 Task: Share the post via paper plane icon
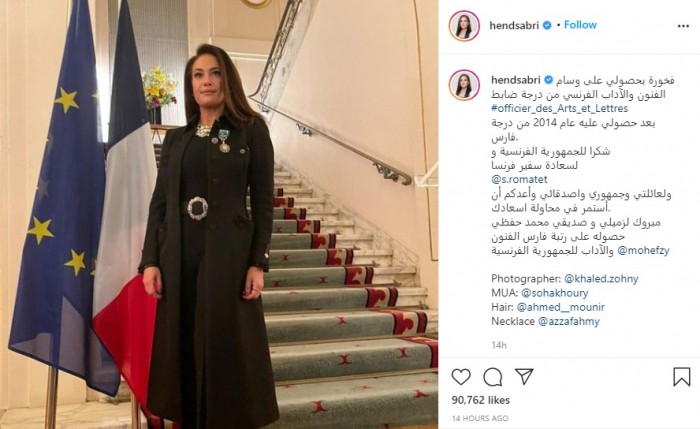pyautogui.click(x=524, y=377)
